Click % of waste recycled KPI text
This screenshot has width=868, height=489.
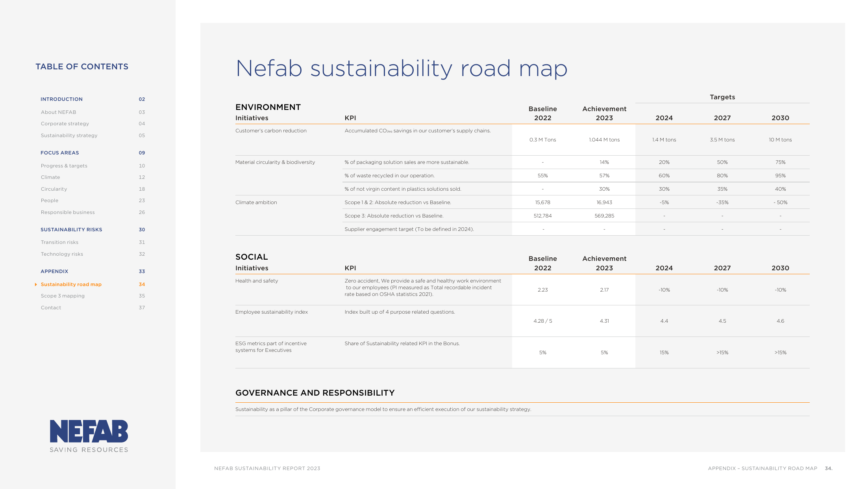tap(390, 176)
